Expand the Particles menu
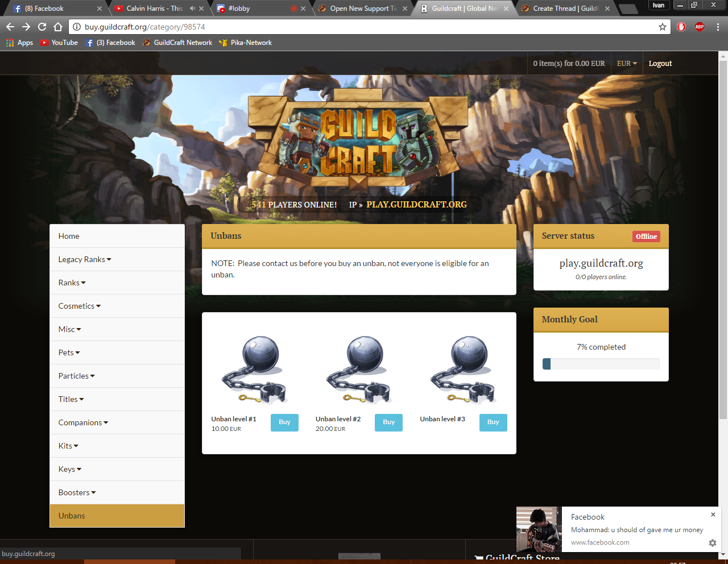 (x=117, y=376)
